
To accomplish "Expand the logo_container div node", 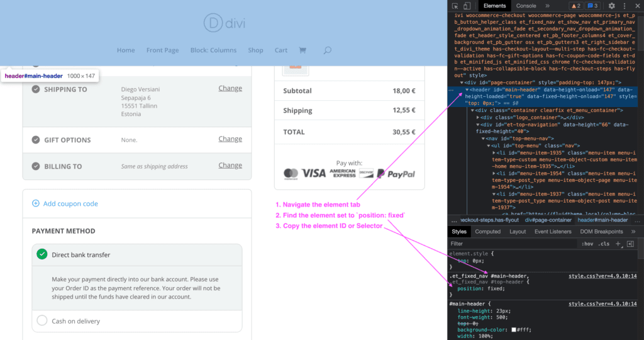I will point(478,118).
